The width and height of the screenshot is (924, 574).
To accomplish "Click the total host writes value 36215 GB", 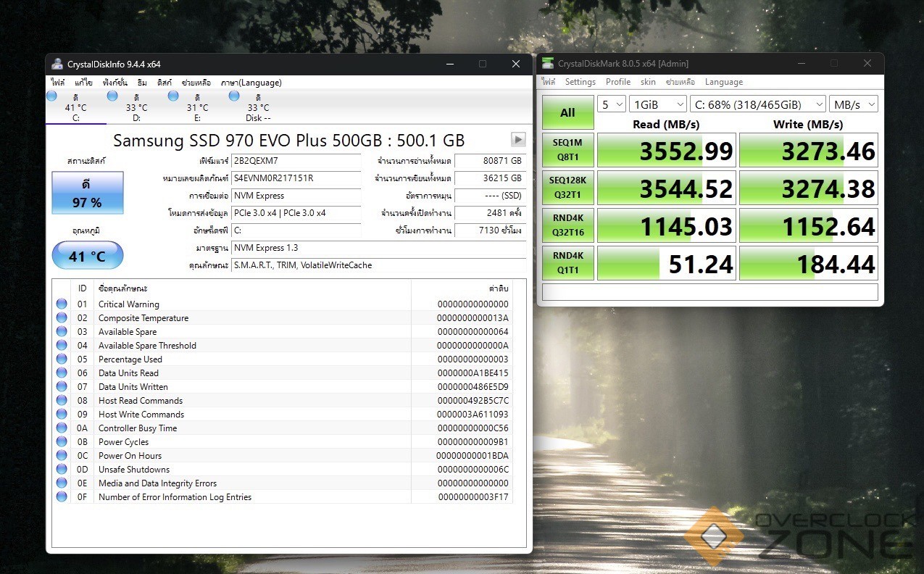I will pyautogui.click(x=490, y=178).
